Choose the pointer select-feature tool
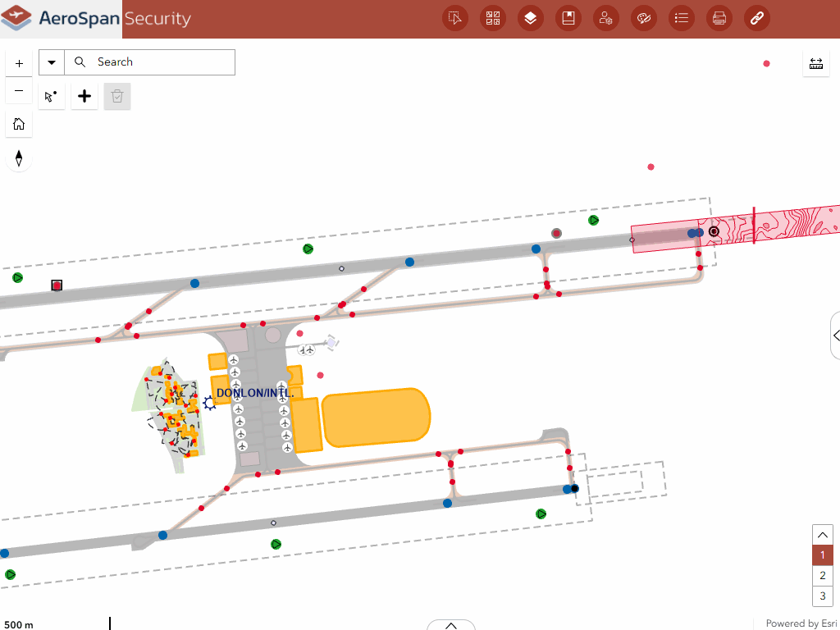 [x=52, y=97]
